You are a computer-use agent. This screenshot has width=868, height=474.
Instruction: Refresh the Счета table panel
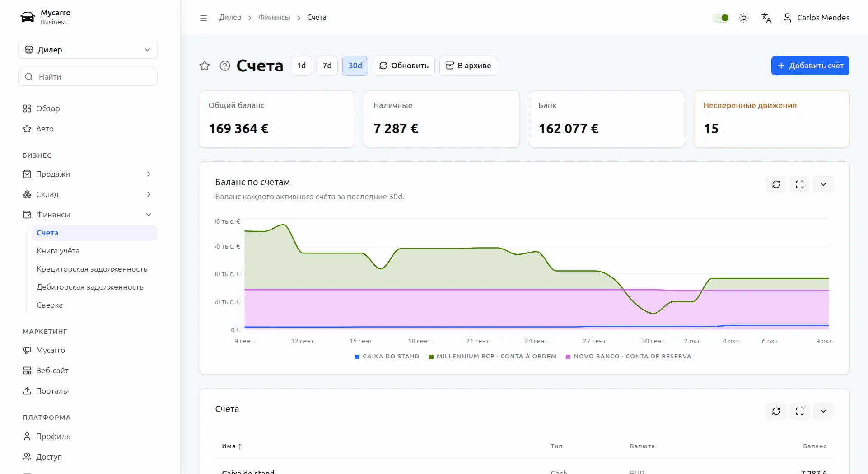click(776, 411)
